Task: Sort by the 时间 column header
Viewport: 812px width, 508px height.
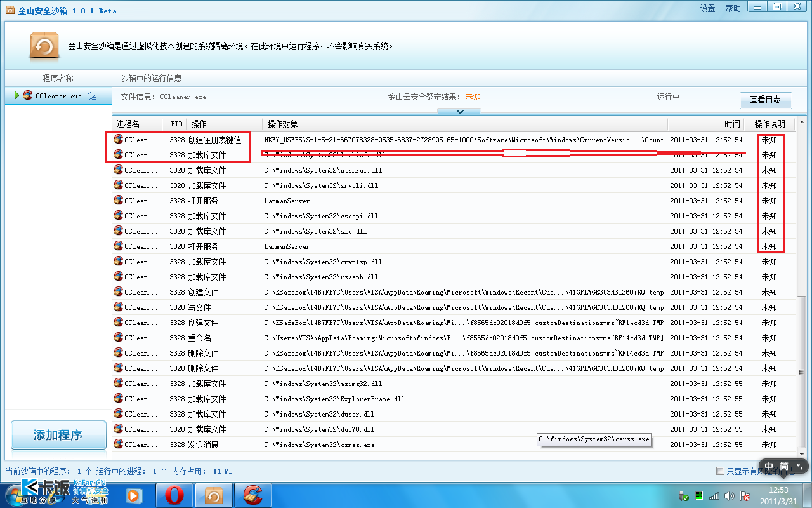Action: coord(706,124)
